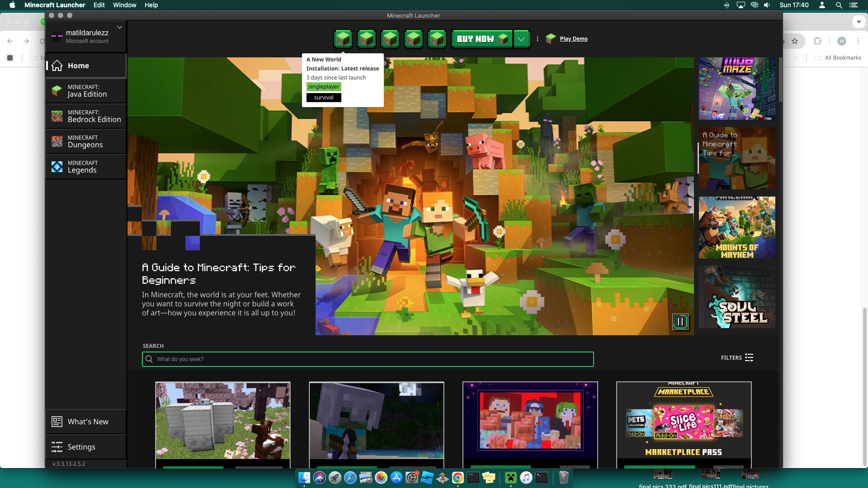Image resolution: width=868 pixels, height=488 pixels.
Task: Open the Edit menu
Action: click(99, 5)
